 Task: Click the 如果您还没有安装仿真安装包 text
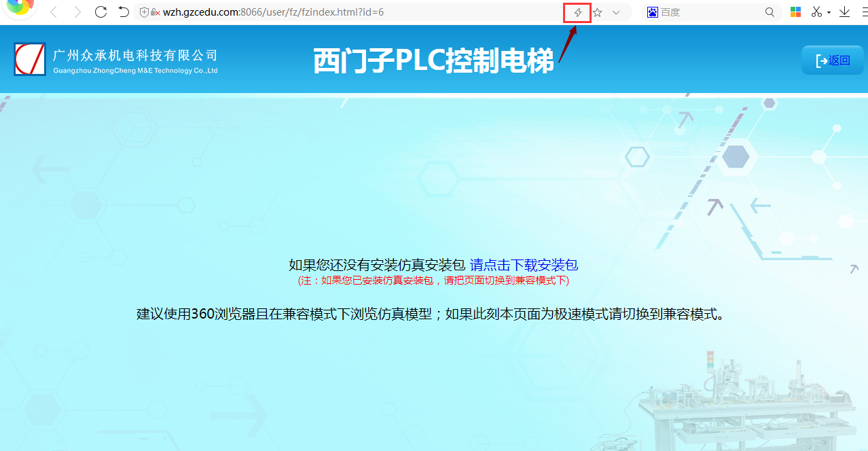pyautogui.click(x=377, y=265)
